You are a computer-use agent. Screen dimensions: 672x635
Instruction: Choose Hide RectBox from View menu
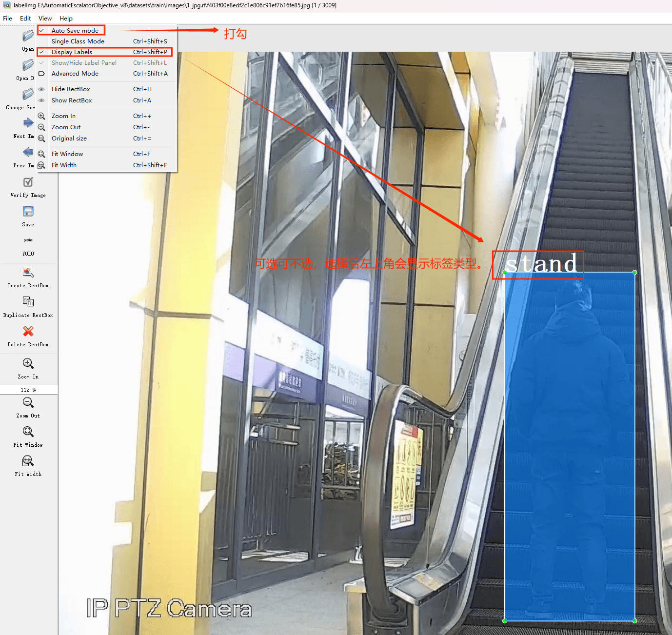(71, 89)
